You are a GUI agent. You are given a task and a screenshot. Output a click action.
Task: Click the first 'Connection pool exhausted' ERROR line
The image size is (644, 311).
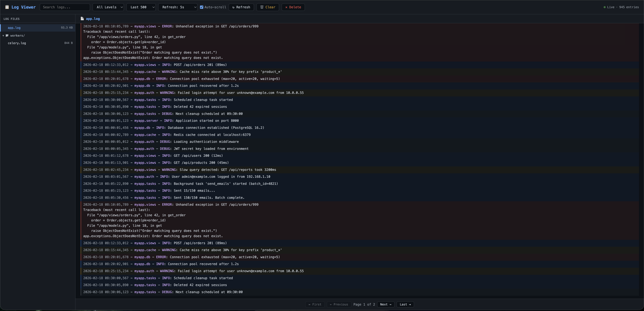(x=360, y=79)
